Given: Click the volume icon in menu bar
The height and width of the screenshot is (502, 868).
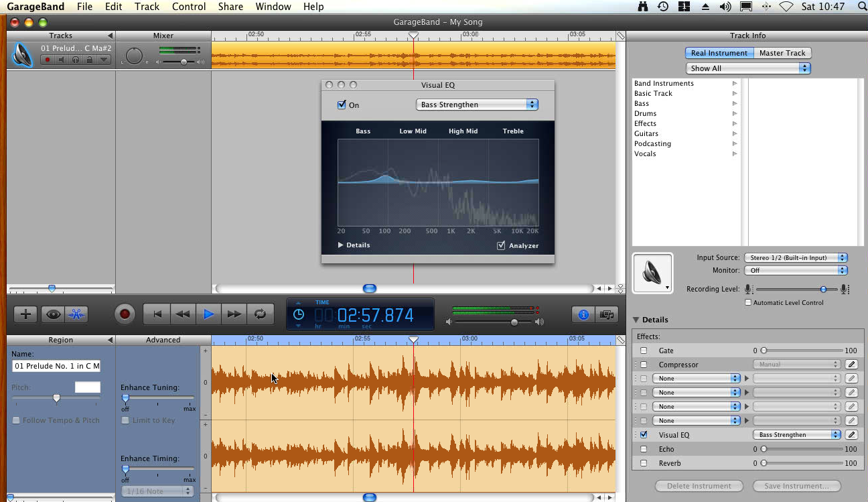Looking at the screenshot, I should coord(725,7).
